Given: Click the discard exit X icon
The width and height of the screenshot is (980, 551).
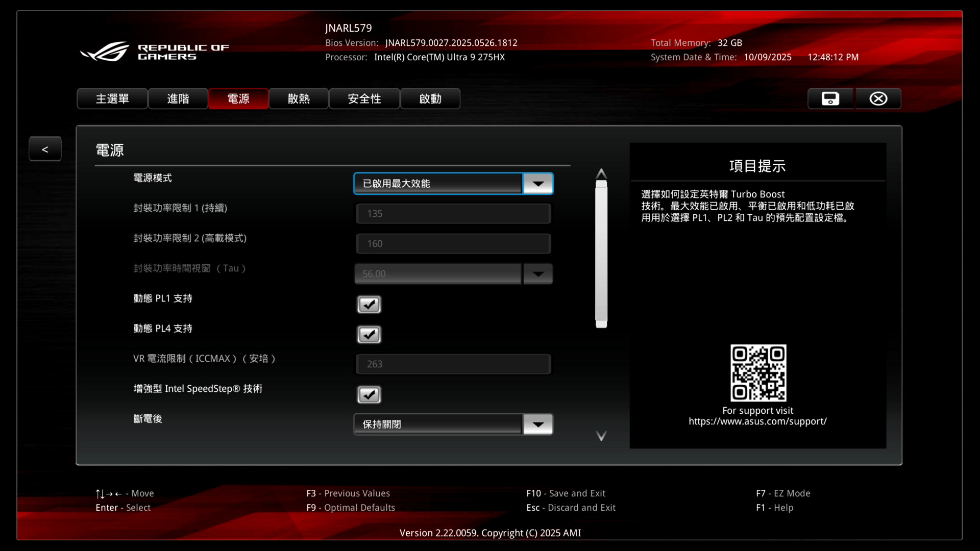Looking at the screenshot, I should tap(878, 98).
